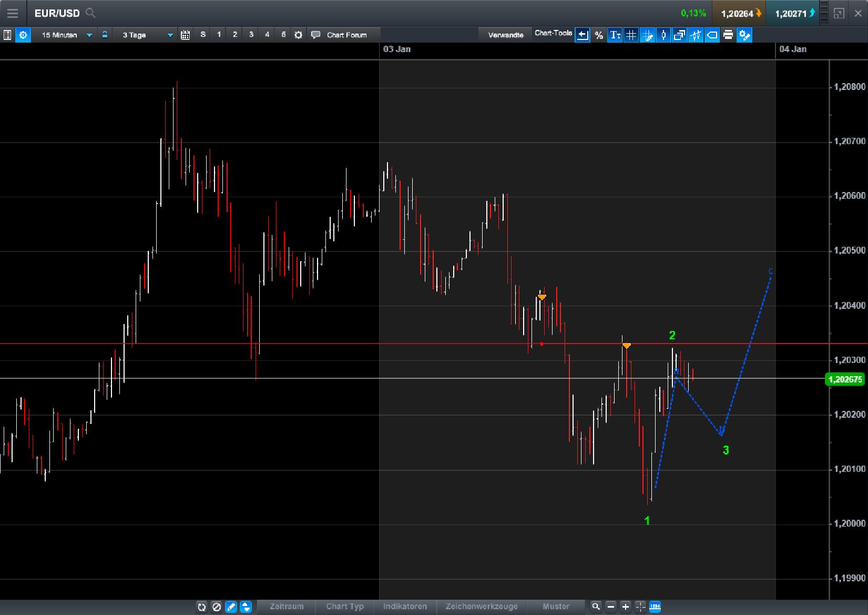Open the text annotation Tt tool
The height and width of the screenshot is (615, 868).
(615, 35)
